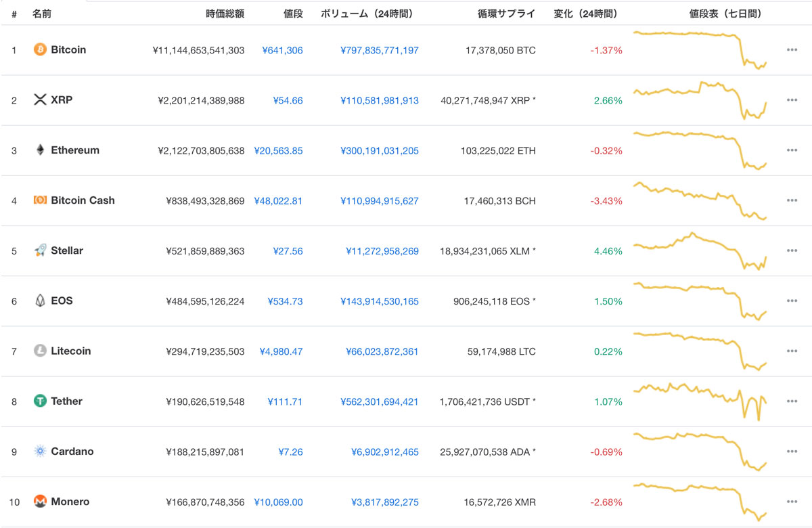
Task: Click Stellar change value 4.46%
Action: 608,250
